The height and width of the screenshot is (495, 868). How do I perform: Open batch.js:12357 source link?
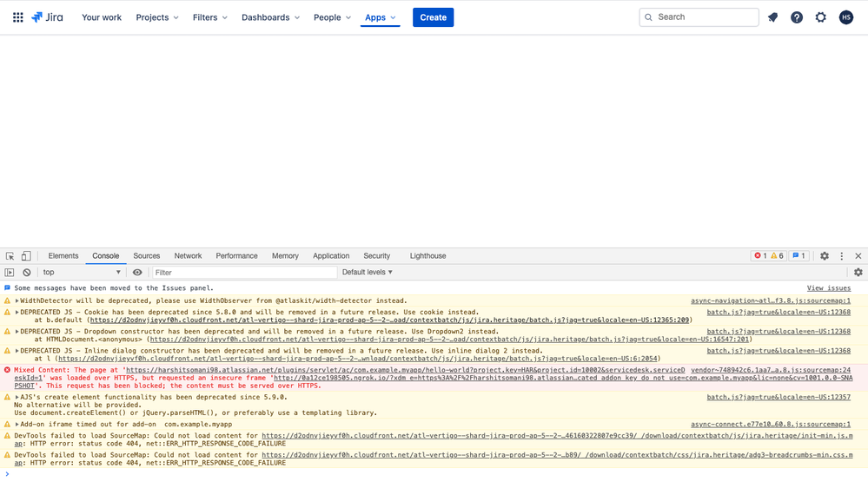coord(779,397)
